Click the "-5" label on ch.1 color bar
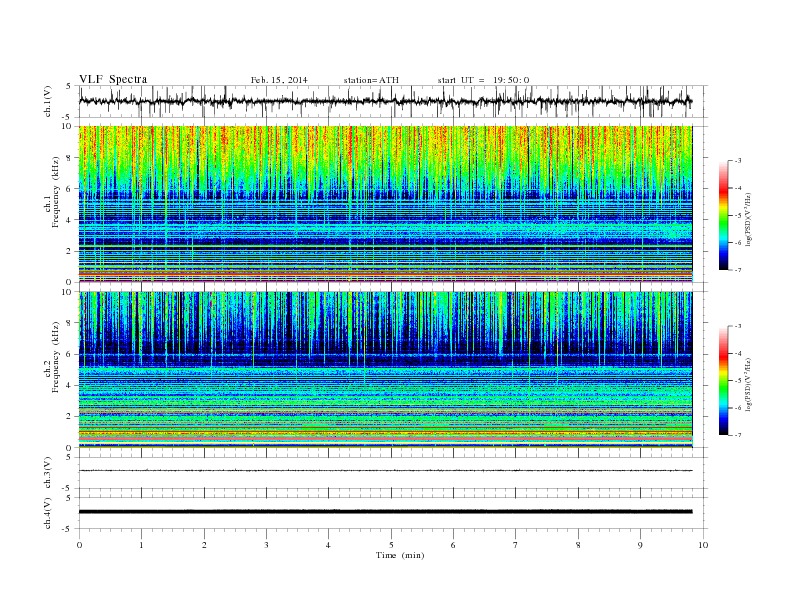The width and height of the screenshot is (792, 612). [738, 216]
